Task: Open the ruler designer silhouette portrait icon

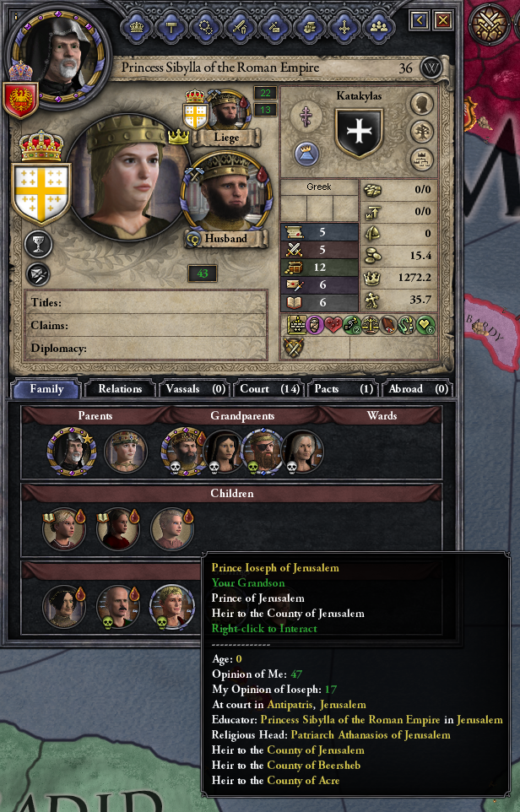Action: [422, 104]
